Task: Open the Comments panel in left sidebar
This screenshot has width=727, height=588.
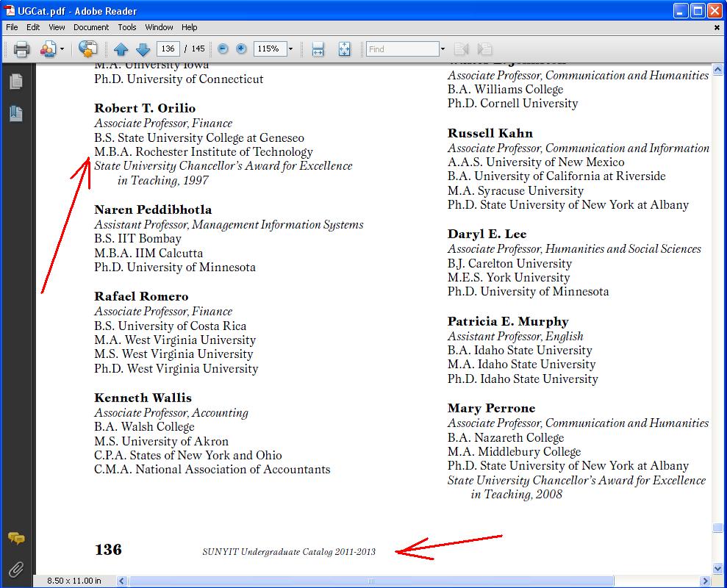Action: [15, 539]
